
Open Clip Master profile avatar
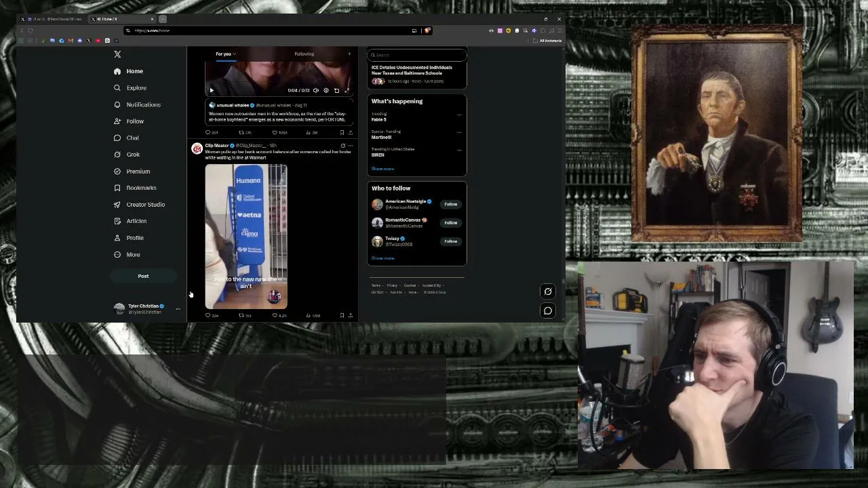197,149
